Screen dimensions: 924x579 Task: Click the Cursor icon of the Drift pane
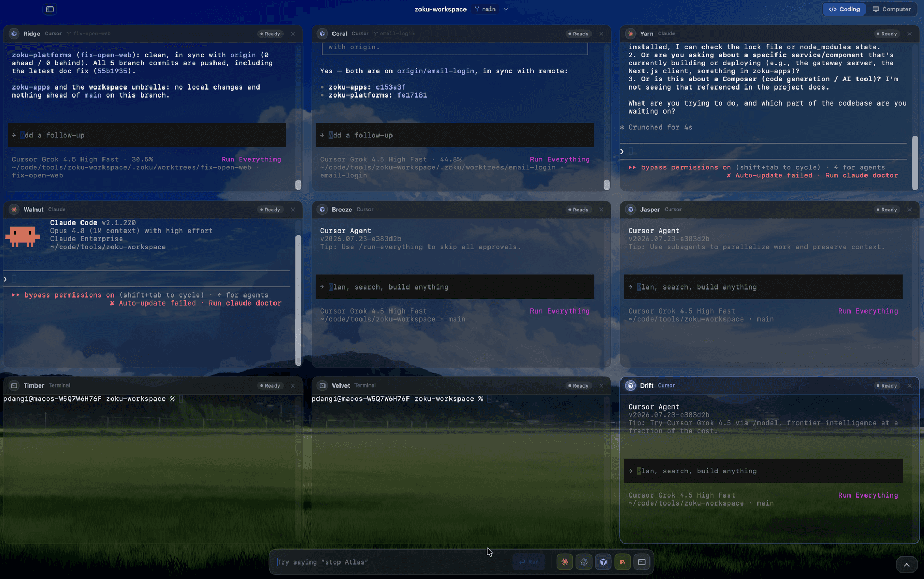tap(631, 385)
